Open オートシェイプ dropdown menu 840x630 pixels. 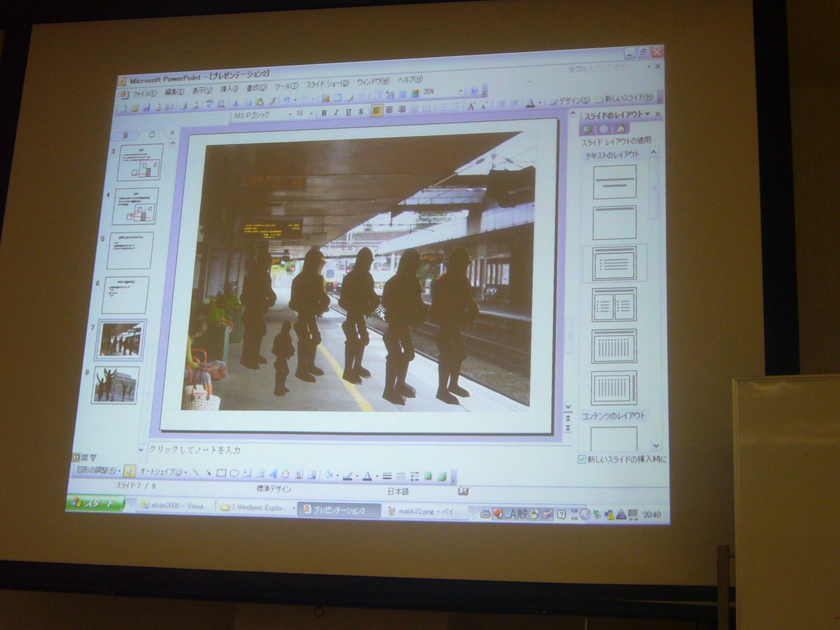tap(163, 472)
